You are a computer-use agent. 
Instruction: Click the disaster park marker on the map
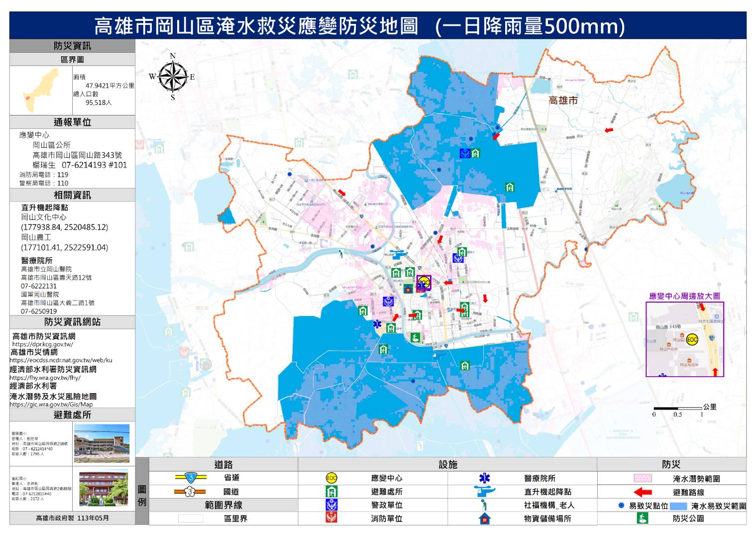click(415, 338)
